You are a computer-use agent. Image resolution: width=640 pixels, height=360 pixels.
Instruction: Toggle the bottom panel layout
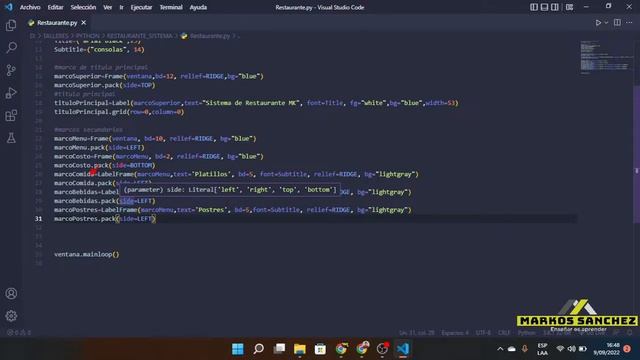pos(544,7)
